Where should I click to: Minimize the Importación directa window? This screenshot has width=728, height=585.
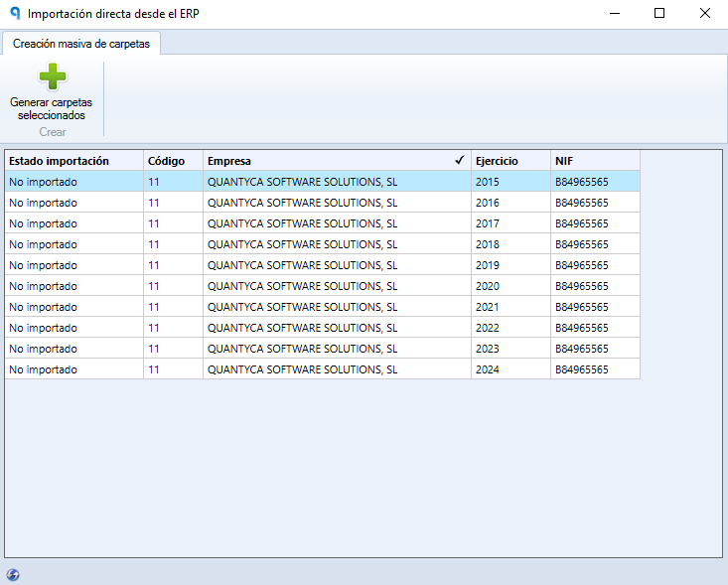pos(615,14)
